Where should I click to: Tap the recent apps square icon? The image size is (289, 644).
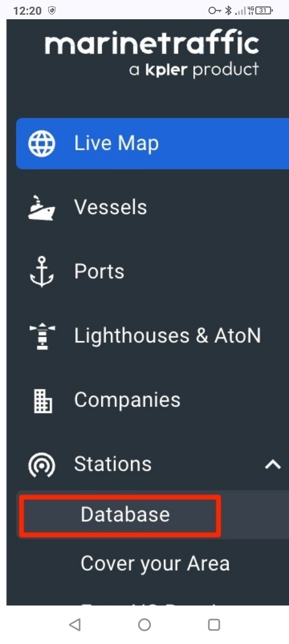(214, 625)
